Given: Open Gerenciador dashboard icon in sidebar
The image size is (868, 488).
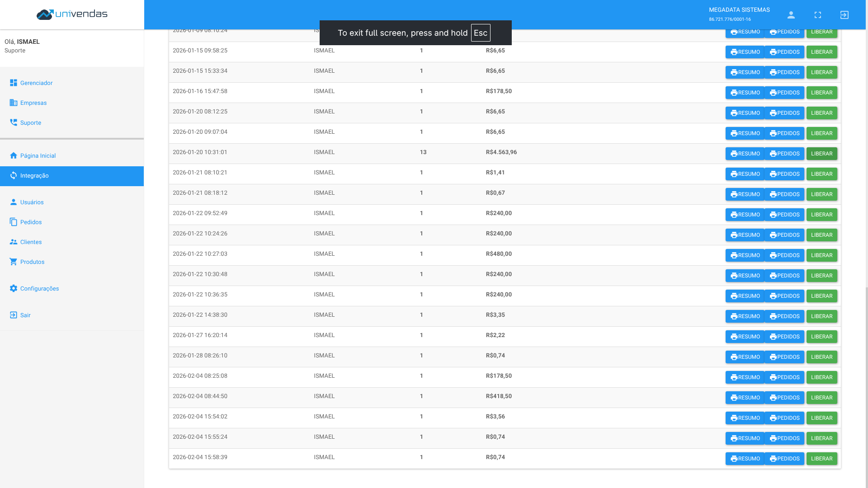Looking at the screenshot, I should click(x=14, y=83).
